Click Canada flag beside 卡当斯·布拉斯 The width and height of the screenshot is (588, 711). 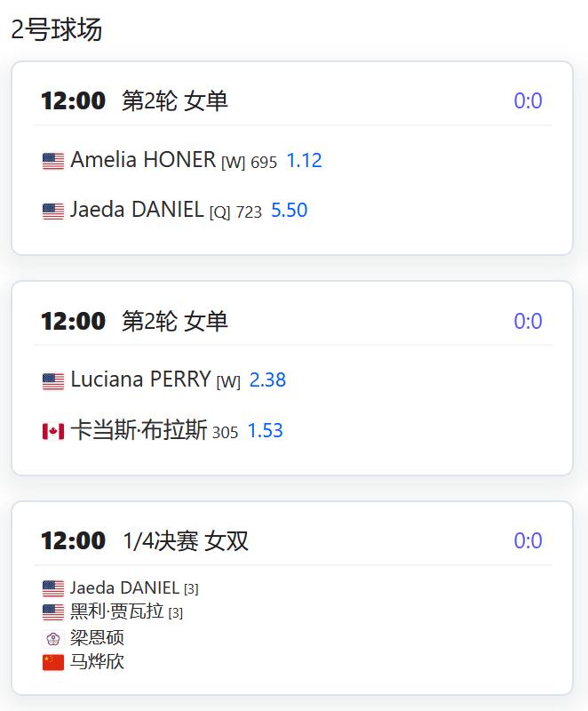pyautogui.click(x=53, y=431)
